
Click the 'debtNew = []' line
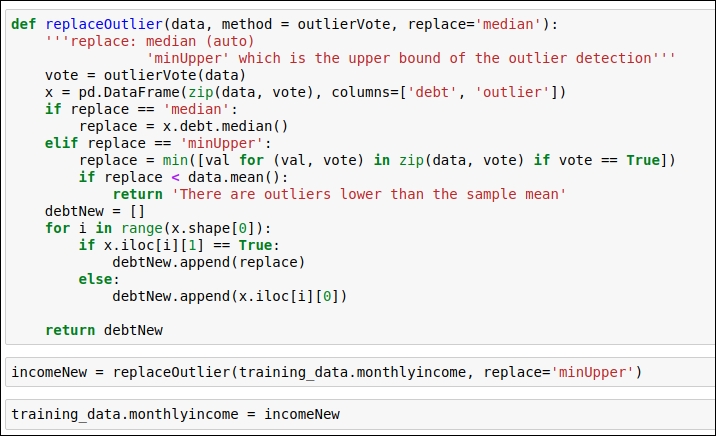(x=95, y=211)
